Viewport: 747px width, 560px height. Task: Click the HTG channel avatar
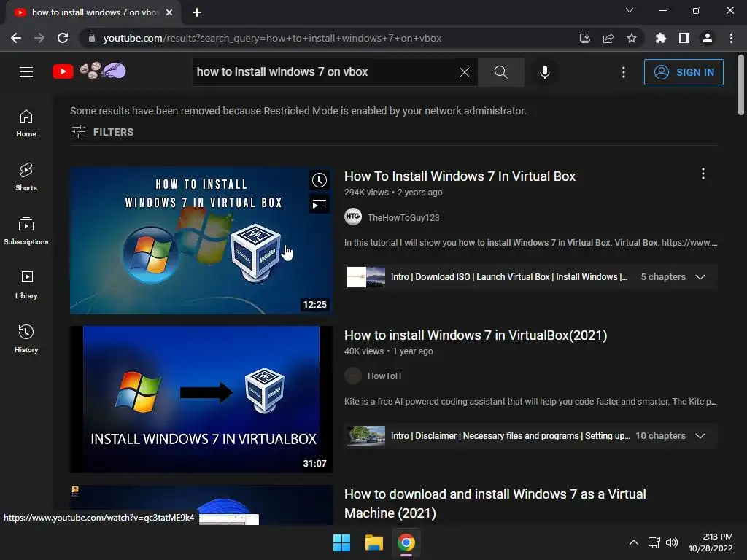[353, 217]
